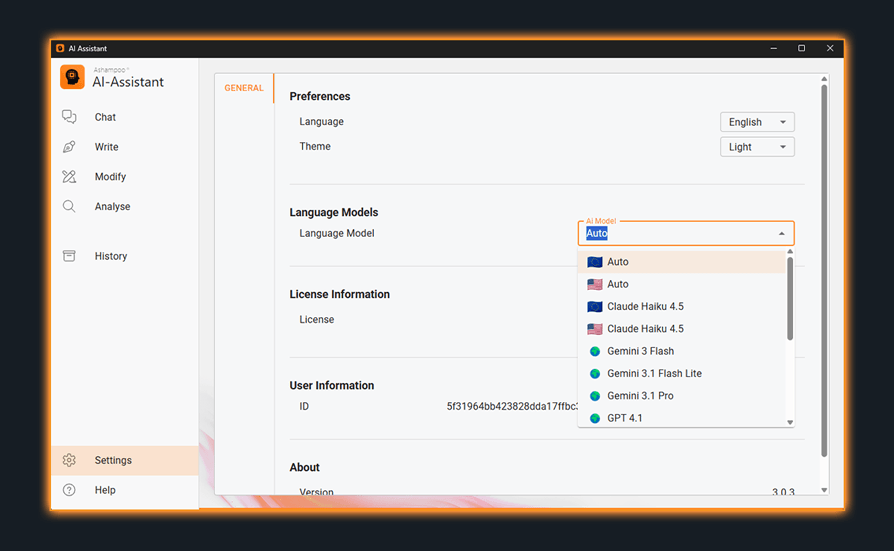The image size is (894, 551).
Task: Click the user ID value text
Action: click(512, 406)
